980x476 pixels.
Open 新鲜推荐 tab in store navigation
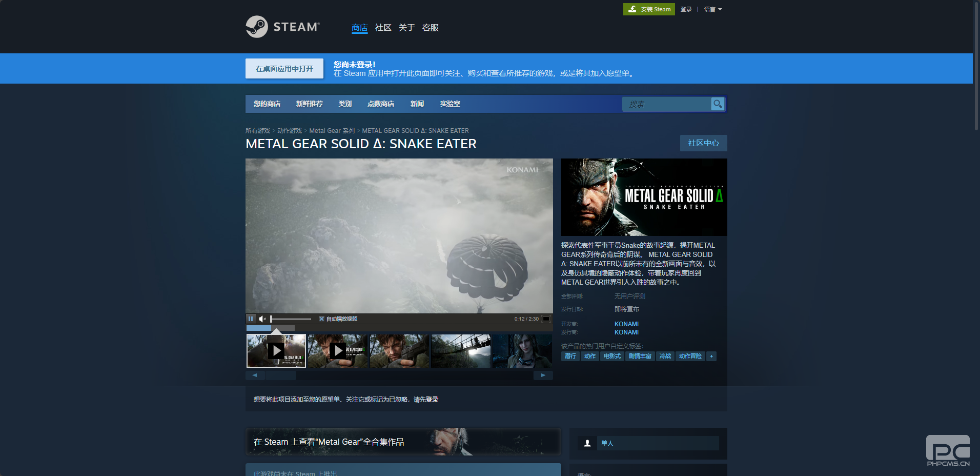click(310, 104)
